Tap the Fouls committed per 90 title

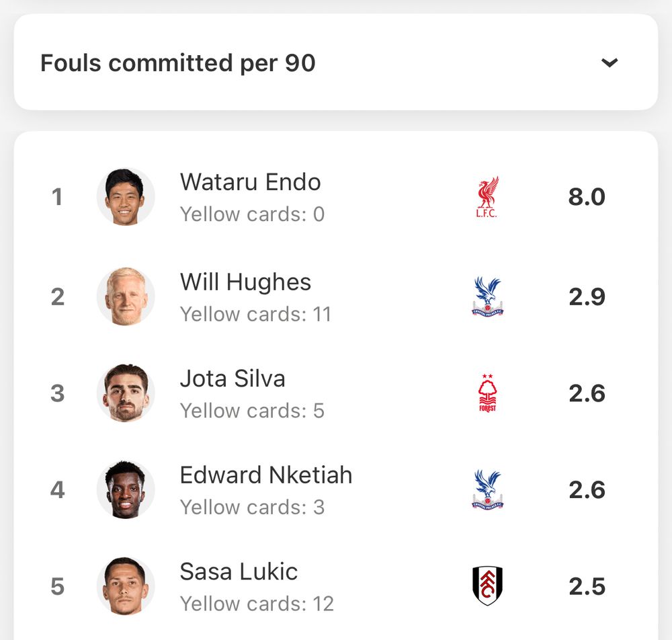click(x=178, y=63)
